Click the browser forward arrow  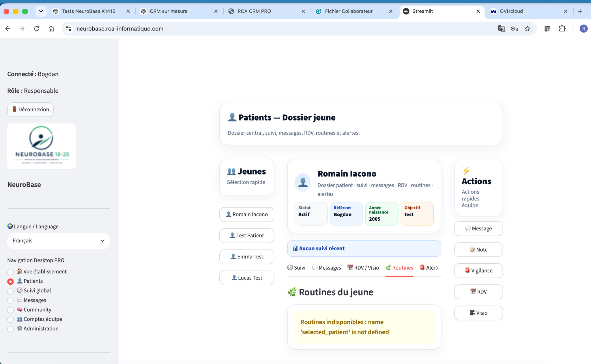22,29
